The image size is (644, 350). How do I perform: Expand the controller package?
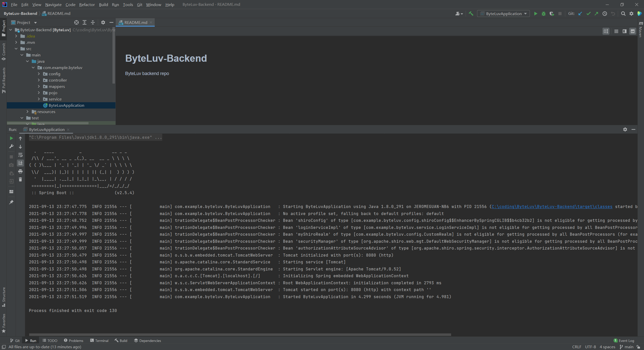tap(39, 80)
